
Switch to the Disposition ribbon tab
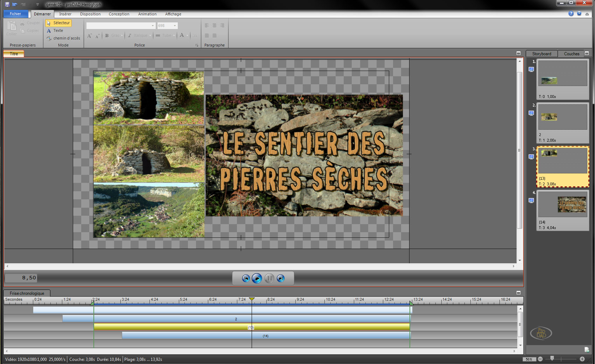click(x=90, y=14)
